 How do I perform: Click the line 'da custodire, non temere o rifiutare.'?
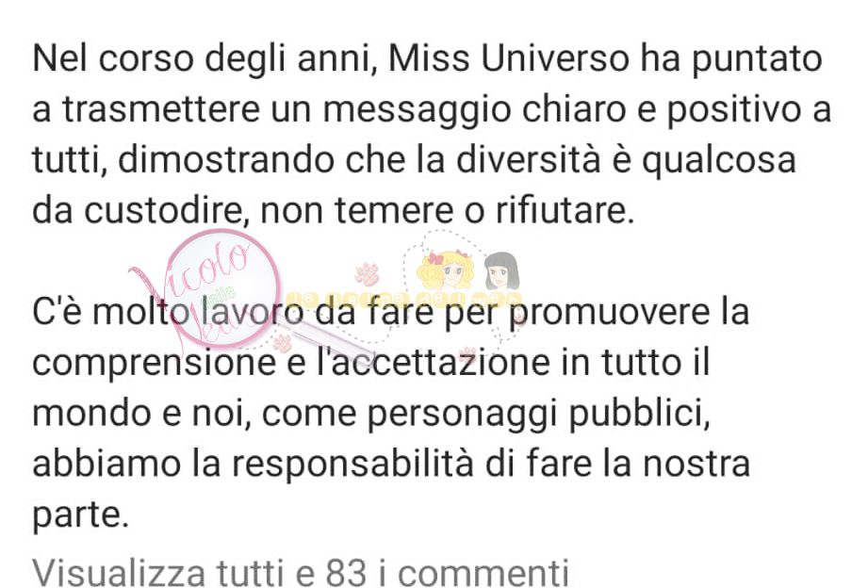pyautogui.click(x=333, y=211)
